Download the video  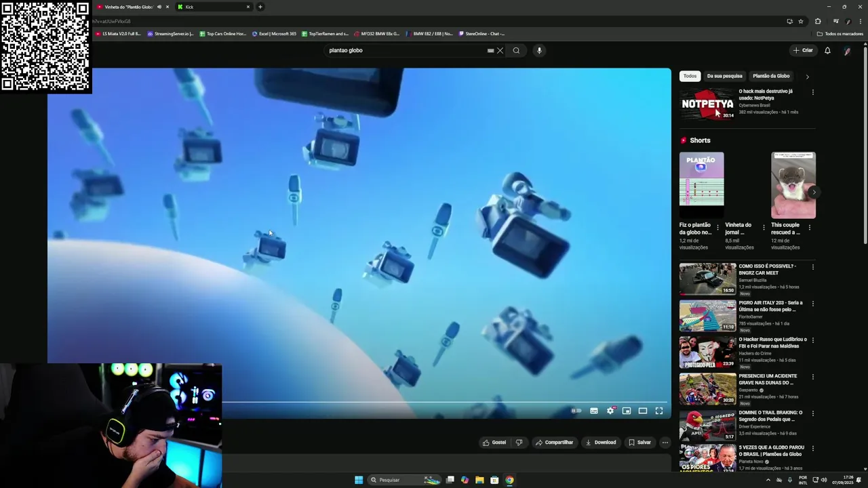601,443
